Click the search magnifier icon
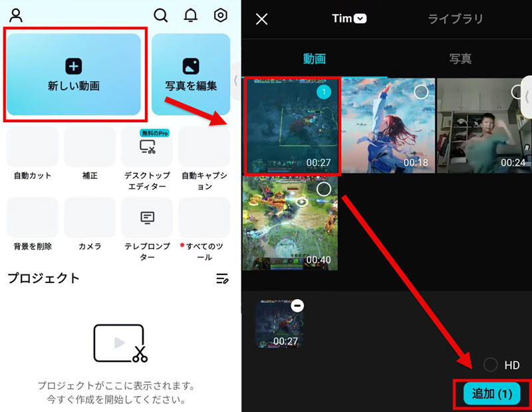Image resolution: width=532 pixels, height=412 pixels. click(161, 15)
